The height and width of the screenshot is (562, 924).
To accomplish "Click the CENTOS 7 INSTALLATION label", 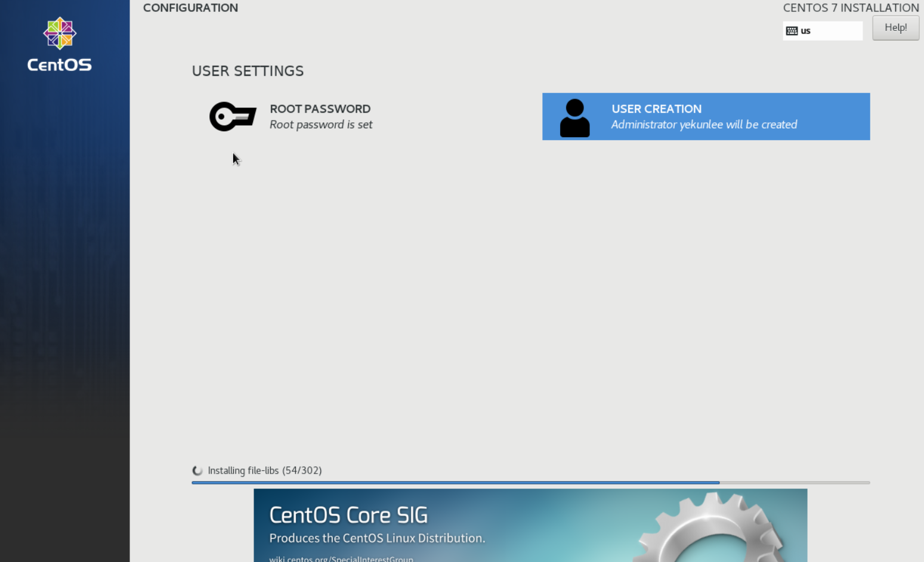I will coord(851,8).
